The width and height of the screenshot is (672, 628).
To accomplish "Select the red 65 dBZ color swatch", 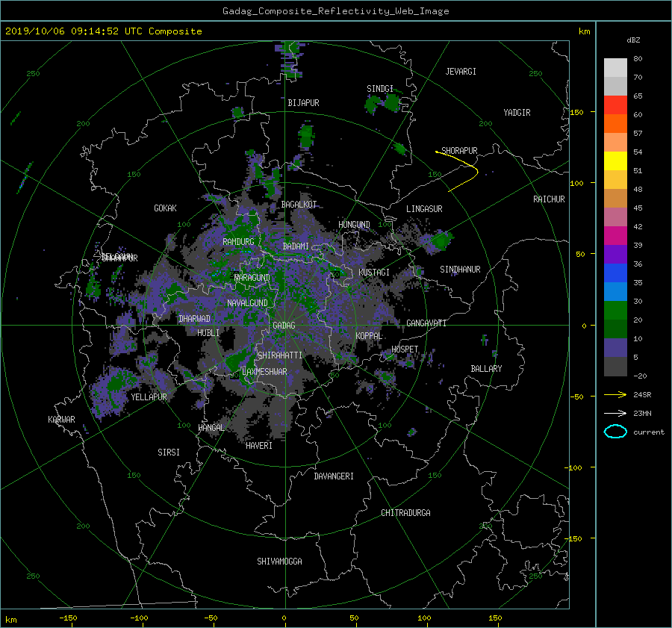I will tap(615, 105).
